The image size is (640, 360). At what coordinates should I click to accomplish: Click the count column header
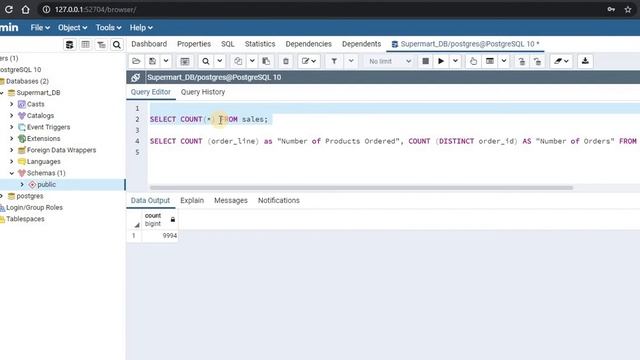pyautogui.click(x=160, y=220)
